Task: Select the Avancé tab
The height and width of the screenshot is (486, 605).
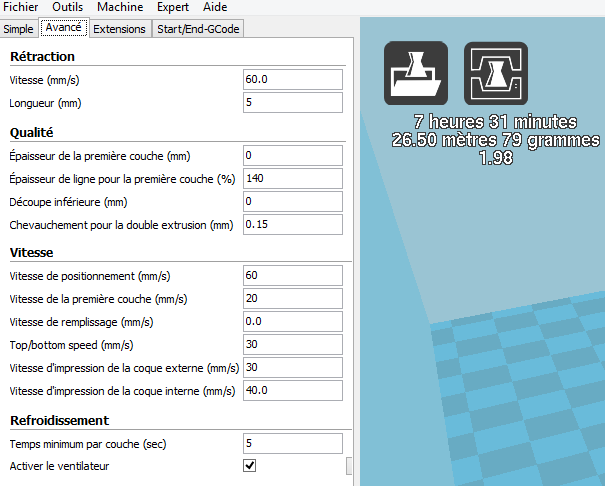Action: [x=64, y=27]
